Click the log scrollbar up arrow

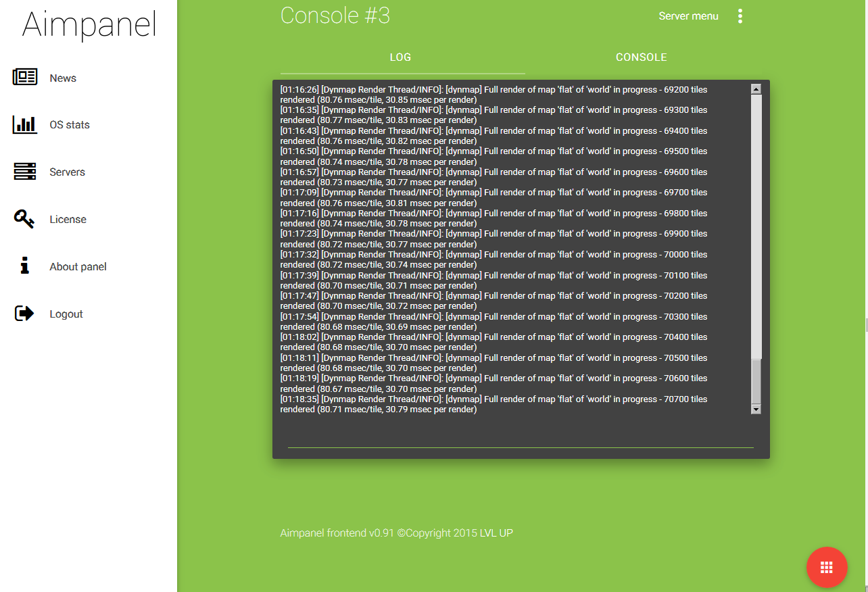[756, 89]
